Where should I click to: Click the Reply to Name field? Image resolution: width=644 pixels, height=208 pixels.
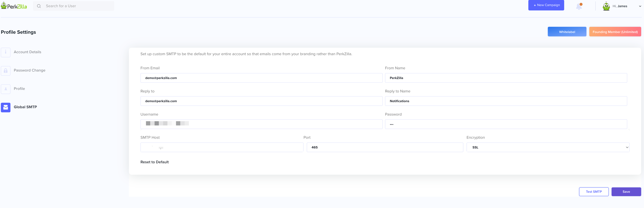pos(506,101)
